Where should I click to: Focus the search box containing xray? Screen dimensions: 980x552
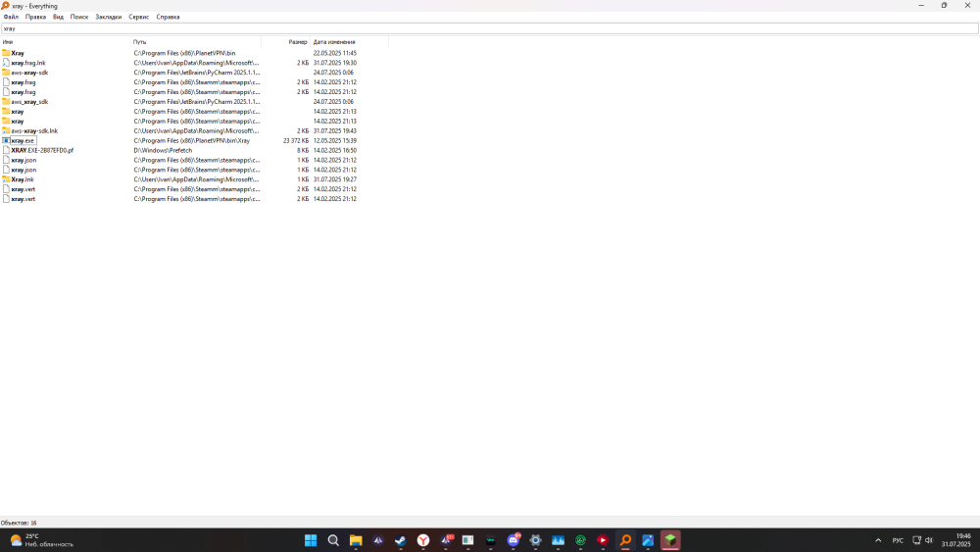pyautogui.click(x=489, y=28)
